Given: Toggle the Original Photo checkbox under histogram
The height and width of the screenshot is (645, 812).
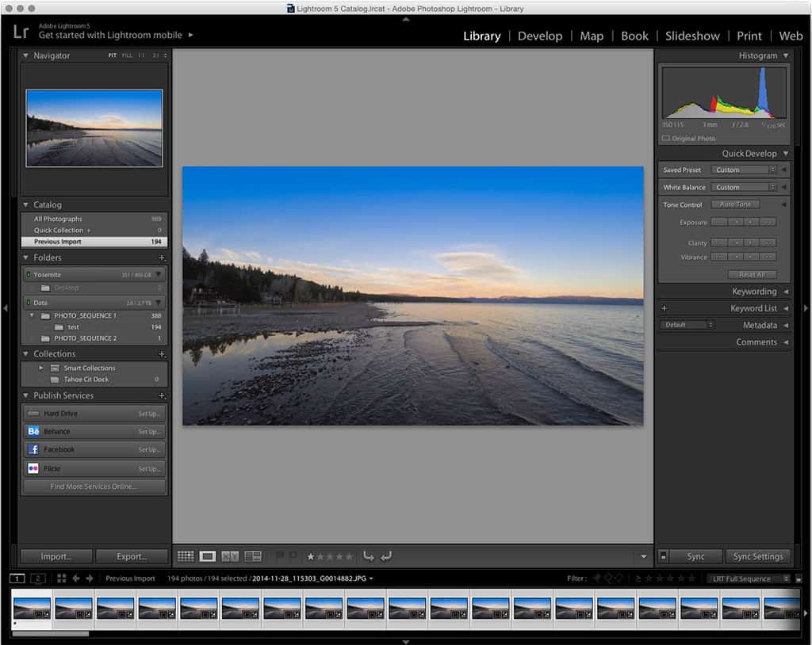Looking at the screenshot, I should [x=666, y=139].
